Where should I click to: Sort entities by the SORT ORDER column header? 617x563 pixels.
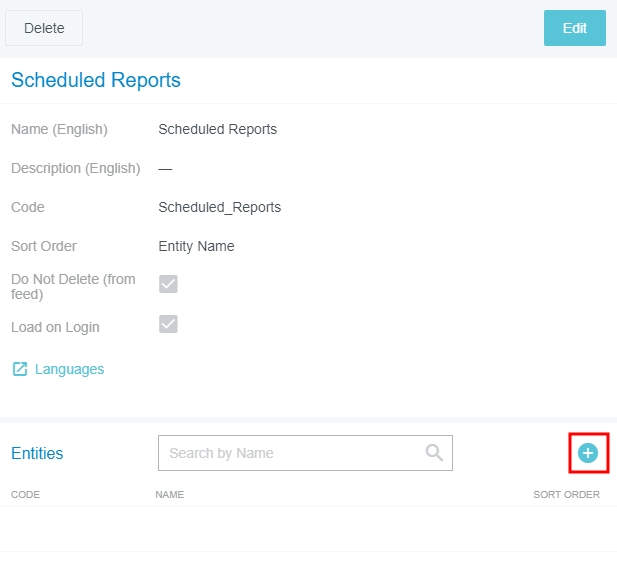tap(566, 495)
